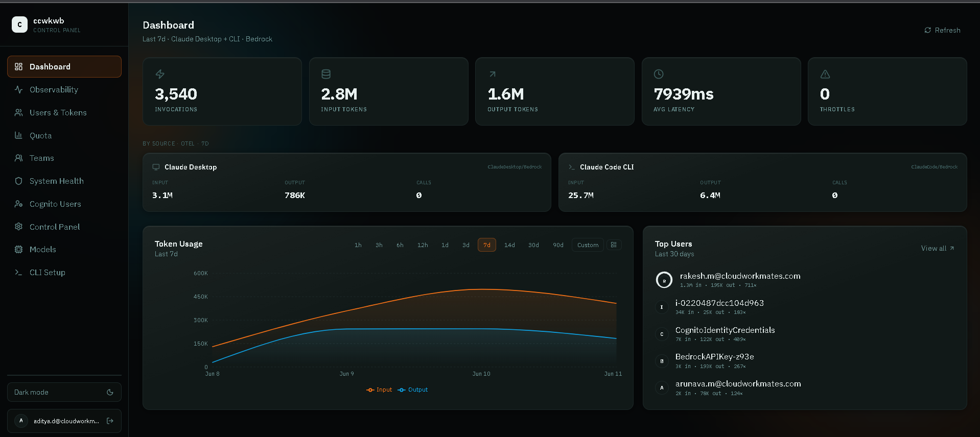This screenshot has width=980, height=437.
Task: Click Claude Desktop output value 786K
Action: coord(295,196)
